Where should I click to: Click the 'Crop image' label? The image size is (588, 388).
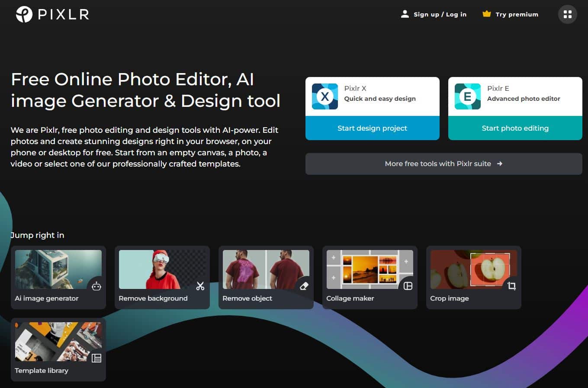[x=450, y=298]
